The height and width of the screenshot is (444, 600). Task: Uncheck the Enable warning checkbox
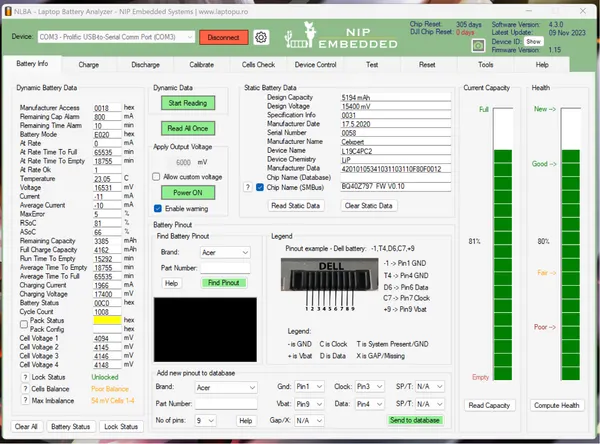(157, 208)
